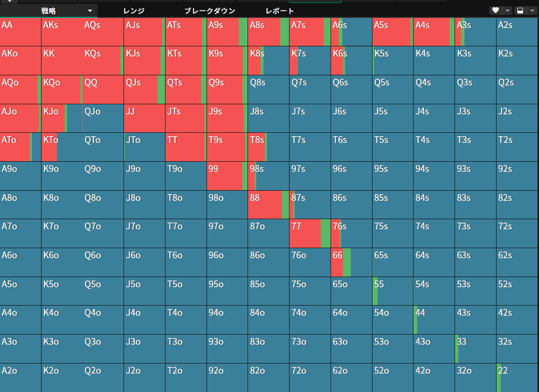Click the layout view icon
The height and width of the screenshot is (392, 539).
[520, 10]
